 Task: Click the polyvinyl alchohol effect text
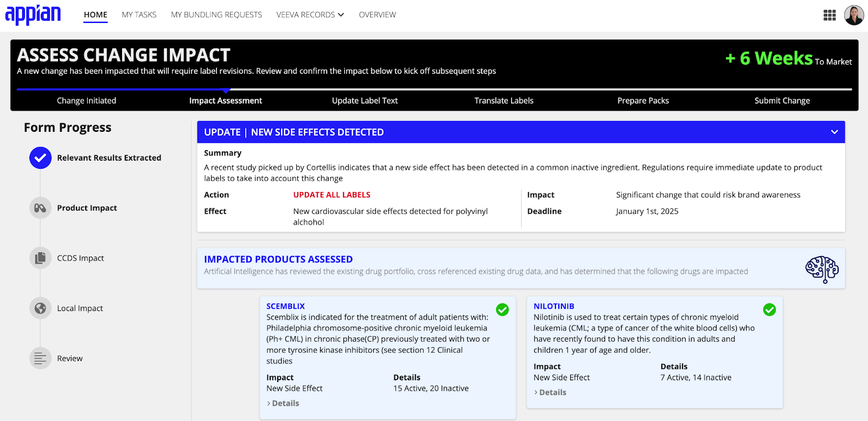pyautogui.click(x=391, y=216)
